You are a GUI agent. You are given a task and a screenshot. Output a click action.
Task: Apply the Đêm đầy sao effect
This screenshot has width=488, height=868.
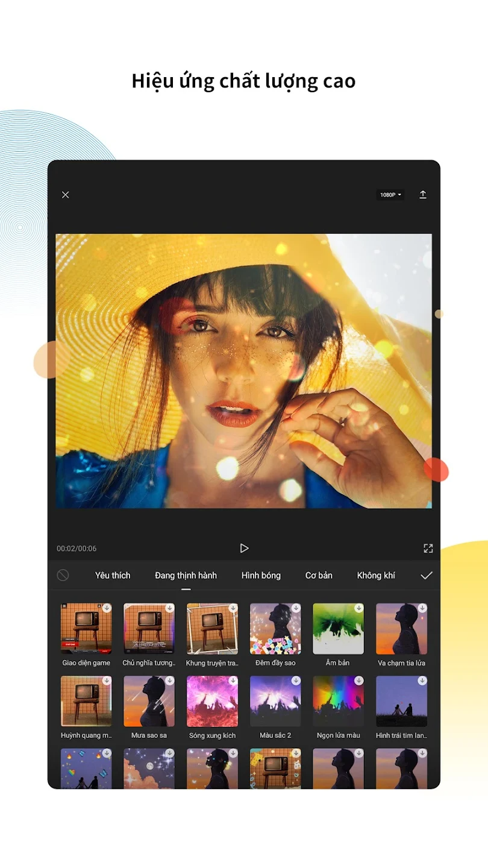[275, 629]
